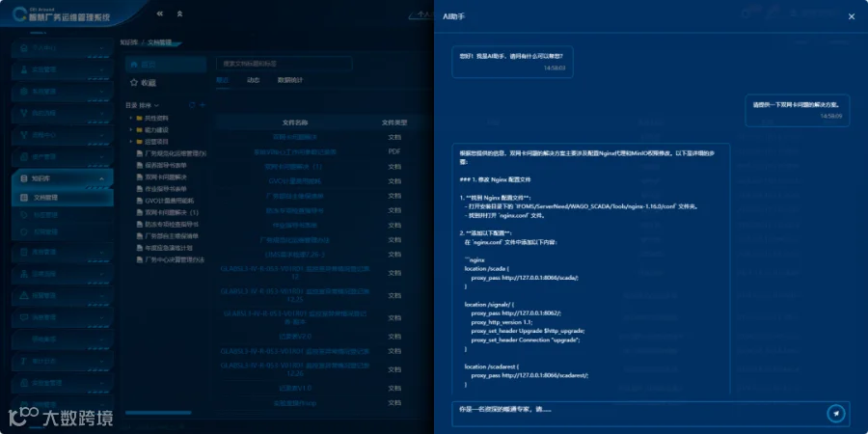The width and height of the screenshot is (868, 434).
Task: Switch to the 动态 tab
Action: [253, 80]
